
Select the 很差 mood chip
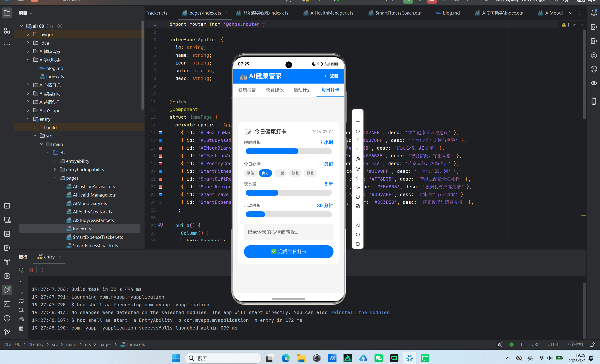[x=310, y=173]
